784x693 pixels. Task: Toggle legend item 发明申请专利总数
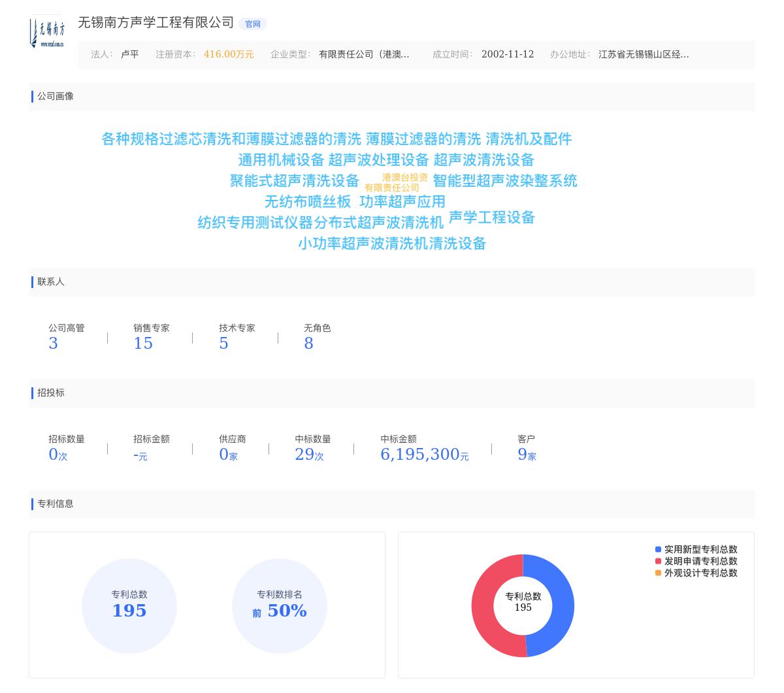pyautogui.click(x=696, y=561)
